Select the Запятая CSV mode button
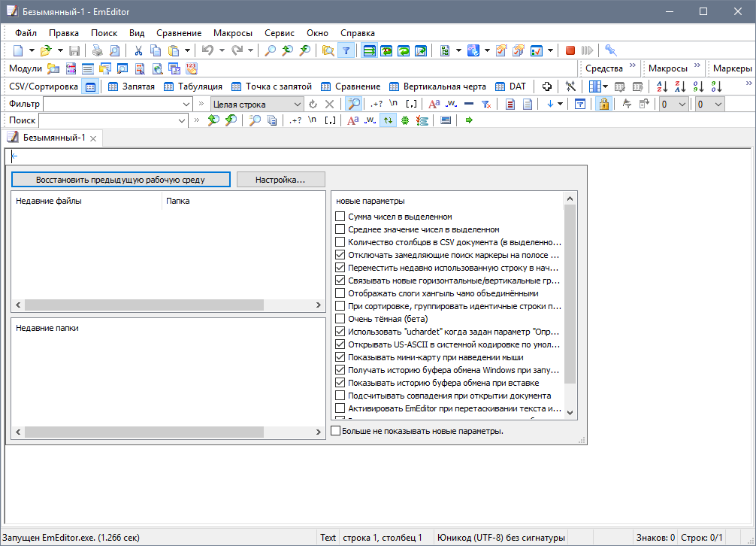756x546 pixels. tap(132, 86)
